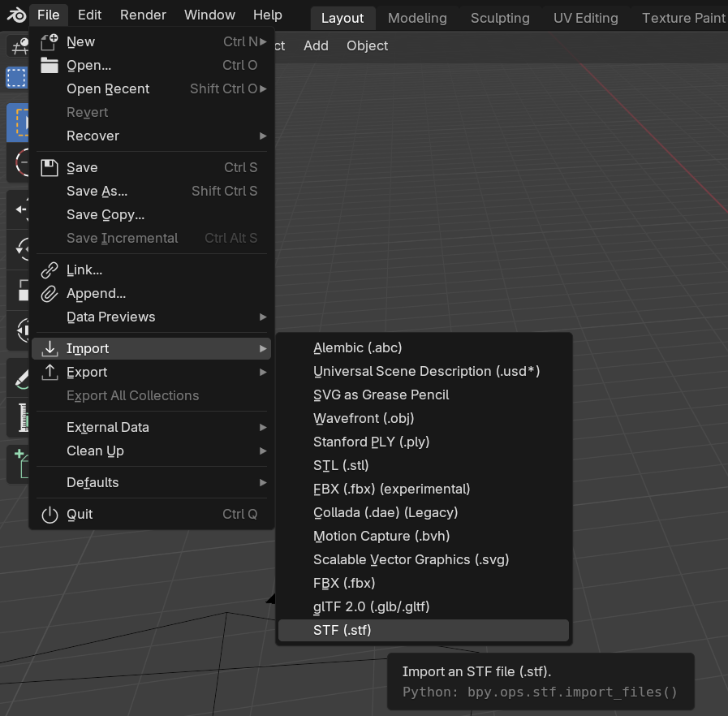The image size is (728, 716).
Task: Open the Render menu
Action: pos(143,15)
